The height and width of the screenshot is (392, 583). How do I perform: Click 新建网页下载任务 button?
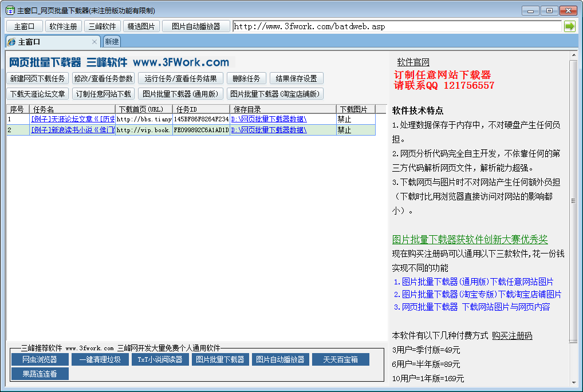(x=38, y=78)
